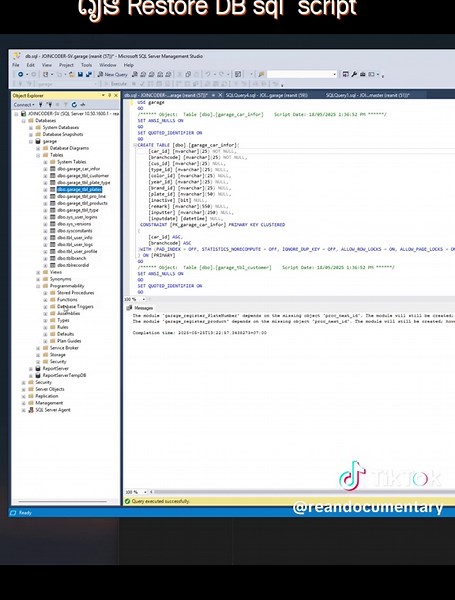Click the SQL Server Agent icon
The image size is (455, 600).
(31, 410)
